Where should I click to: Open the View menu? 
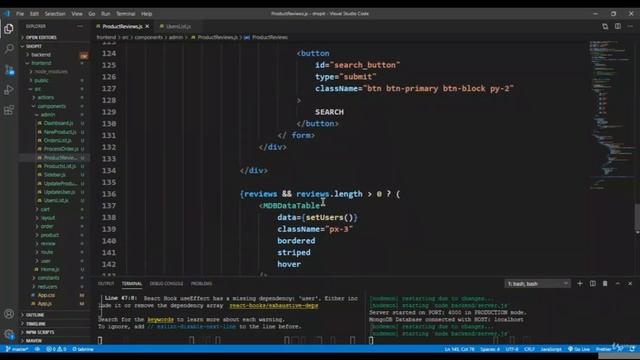click(x=77, y=13)
